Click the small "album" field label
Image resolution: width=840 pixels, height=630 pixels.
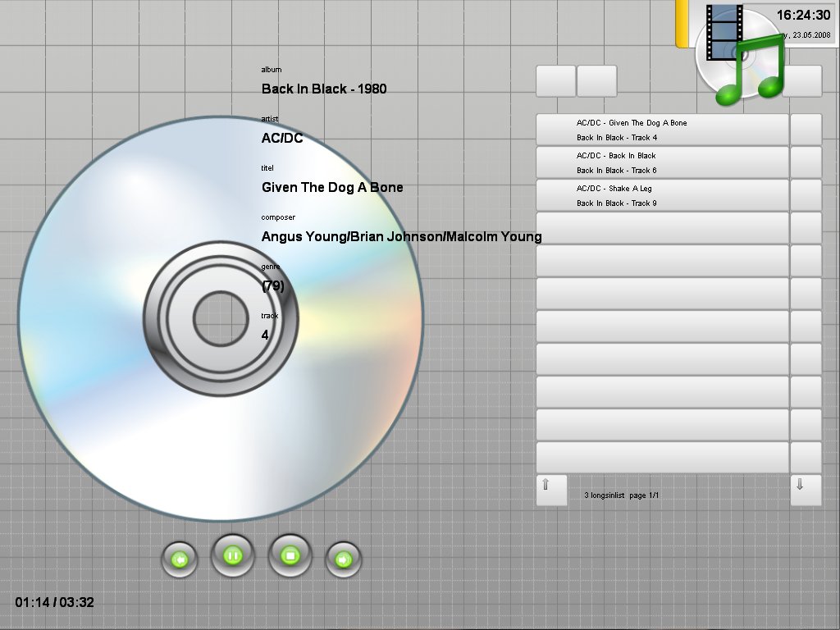[271, 70]
